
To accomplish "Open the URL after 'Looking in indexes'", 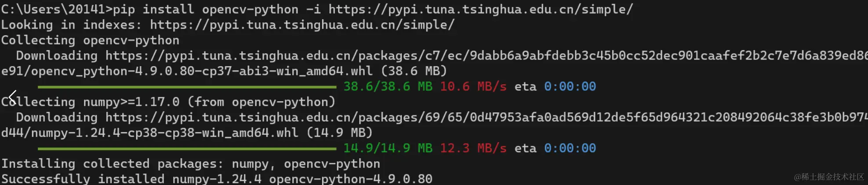I will (x=302, y=25).
